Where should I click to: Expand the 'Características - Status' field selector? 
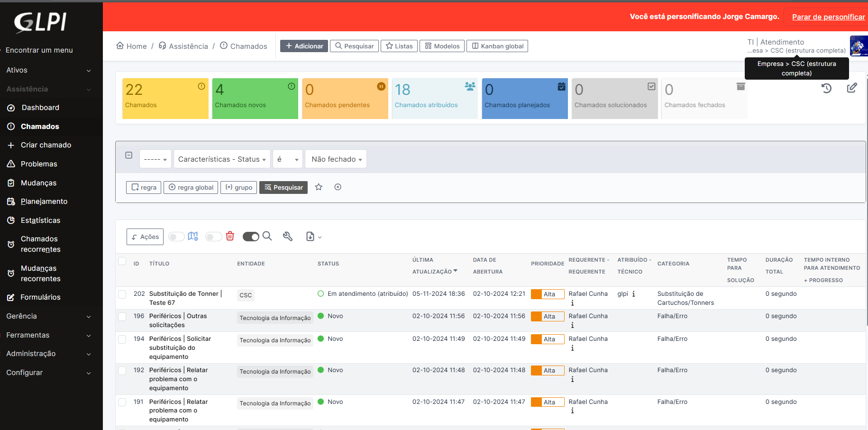(221, 159)
